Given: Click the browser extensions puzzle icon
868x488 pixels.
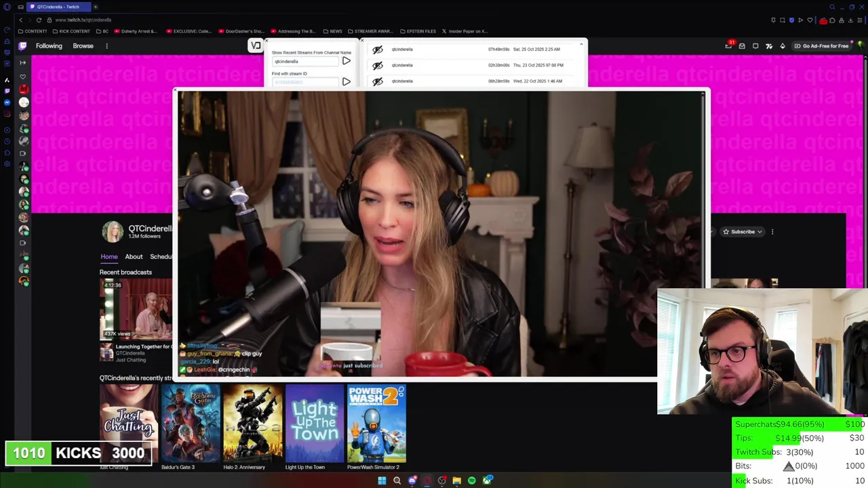Looking at the screenshot, I should click(832, 20).
